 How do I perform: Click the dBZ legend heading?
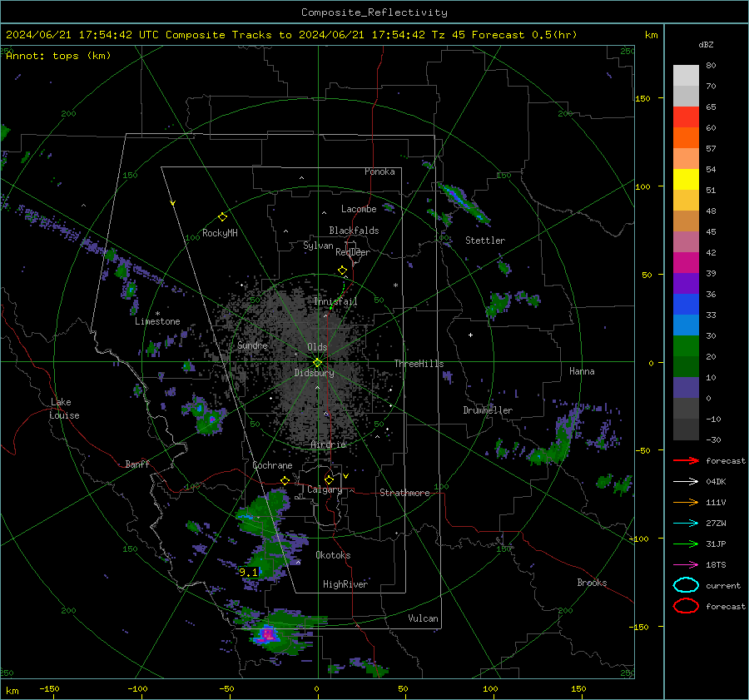pyautogui.click(x=706, y=45)
